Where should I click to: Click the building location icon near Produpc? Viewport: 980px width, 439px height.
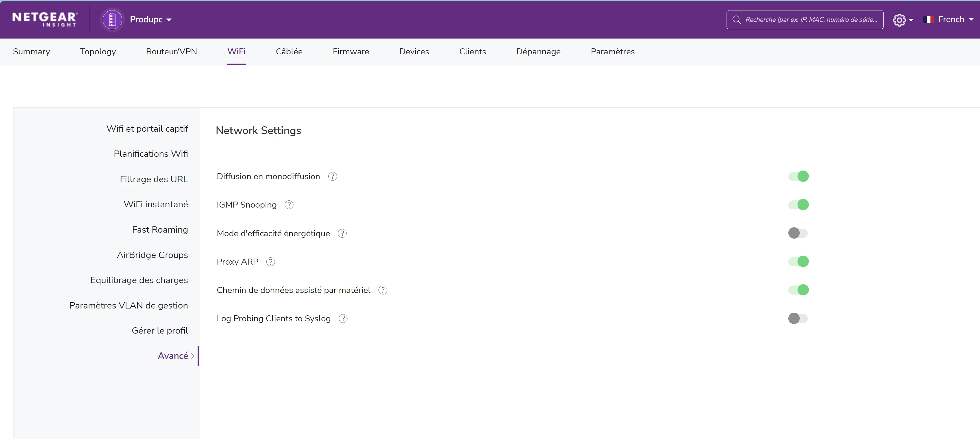coord(112,19)
